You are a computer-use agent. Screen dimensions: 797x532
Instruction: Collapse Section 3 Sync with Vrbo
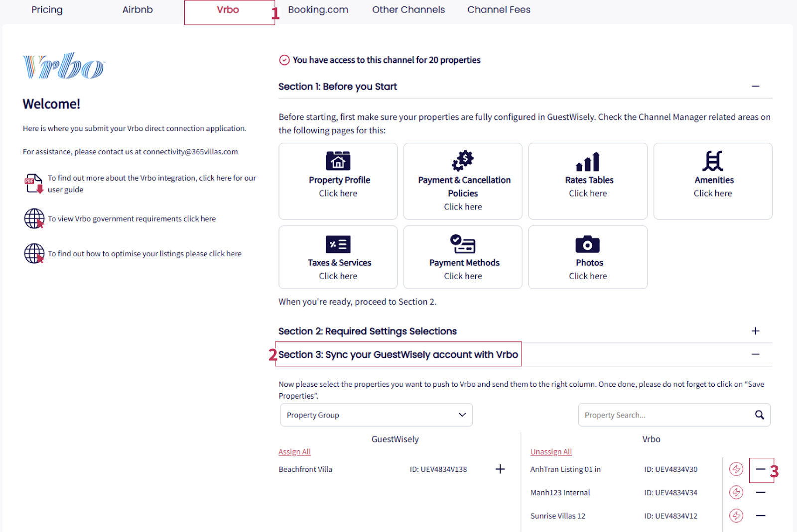[756, 354]
